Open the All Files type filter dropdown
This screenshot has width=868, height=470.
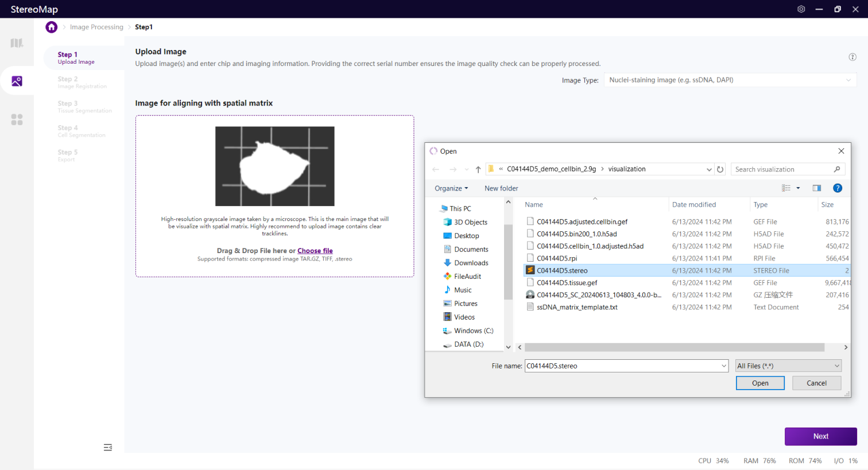789,366
